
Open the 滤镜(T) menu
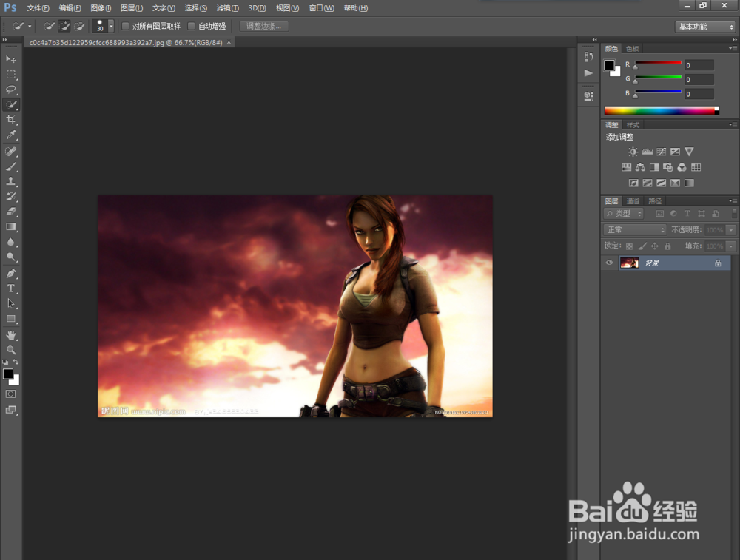pyautogui.click(x=227, y=8)
